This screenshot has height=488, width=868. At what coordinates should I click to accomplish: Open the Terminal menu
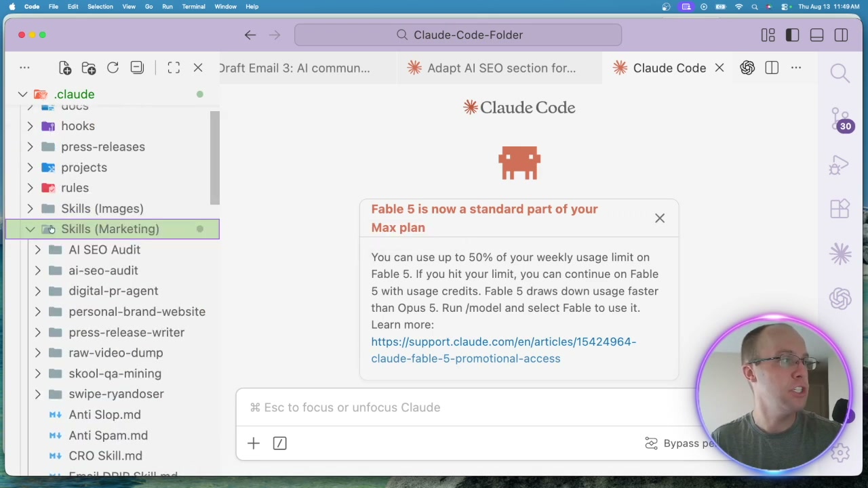[x=193, y=7]
